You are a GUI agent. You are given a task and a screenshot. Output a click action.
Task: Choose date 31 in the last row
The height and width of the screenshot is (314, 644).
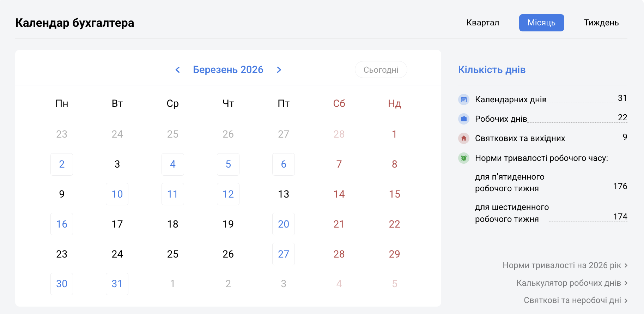coord(117,284)
